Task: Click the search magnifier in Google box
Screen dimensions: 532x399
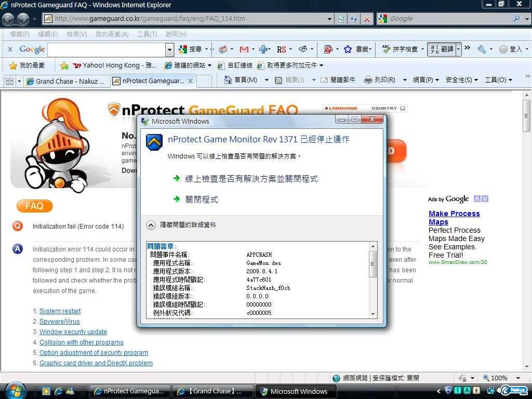Action: [x=516, y=19]
